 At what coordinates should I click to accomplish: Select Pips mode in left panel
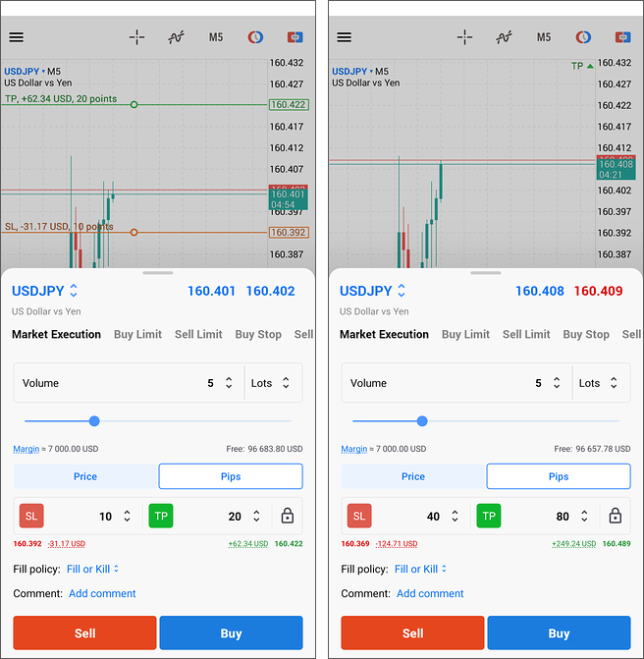tap(231, 476)
